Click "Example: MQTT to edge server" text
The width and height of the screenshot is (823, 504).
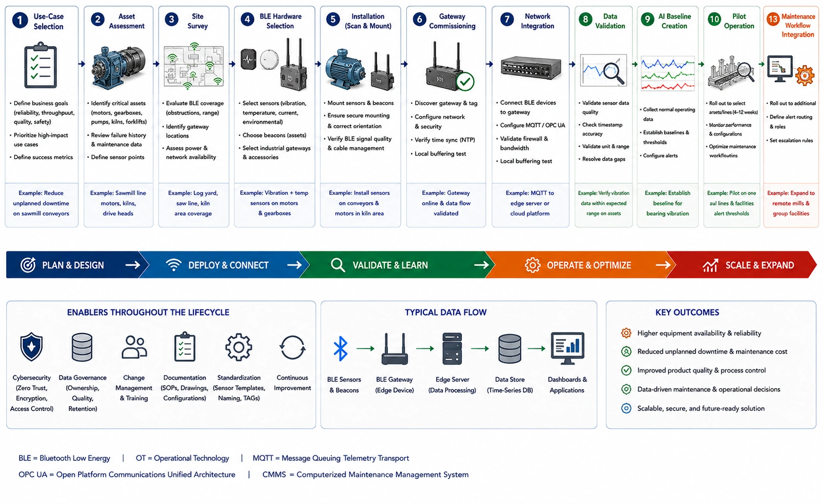coord(530,198)
